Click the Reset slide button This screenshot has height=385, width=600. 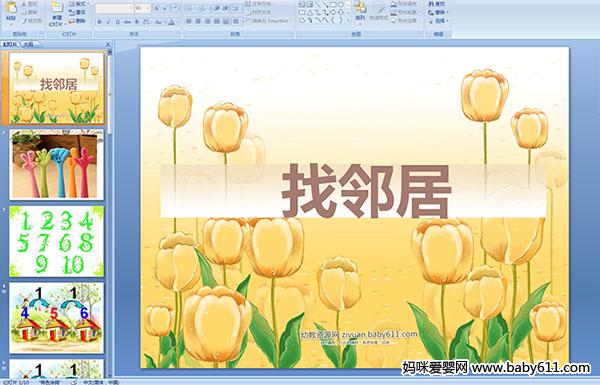click(x=77, y=12)
